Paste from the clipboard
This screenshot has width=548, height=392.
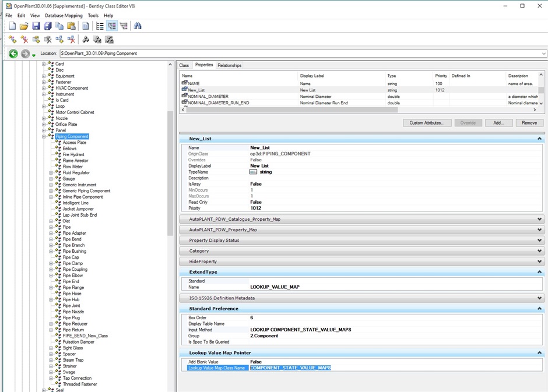(x=71, y=26)
